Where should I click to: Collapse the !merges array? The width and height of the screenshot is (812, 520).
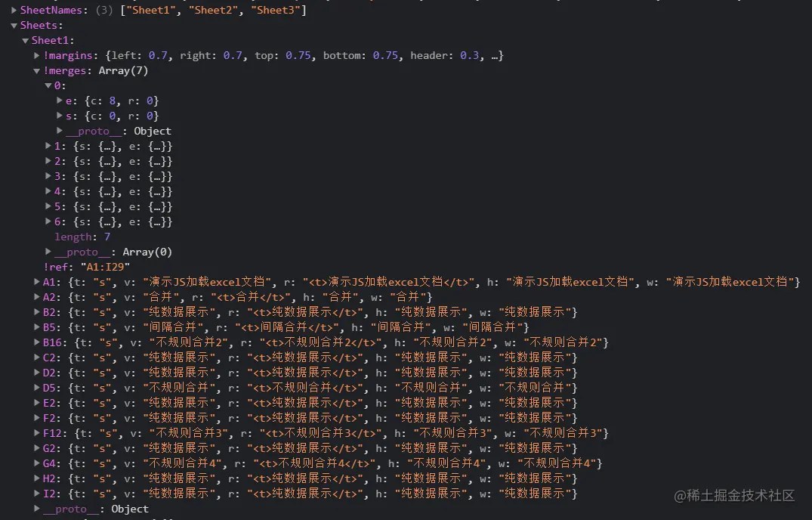coord(36,70)
